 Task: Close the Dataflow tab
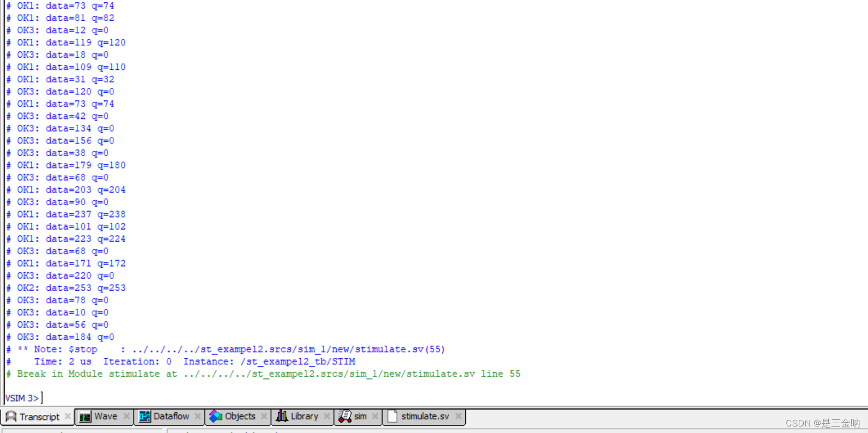(x=198, y=417)
